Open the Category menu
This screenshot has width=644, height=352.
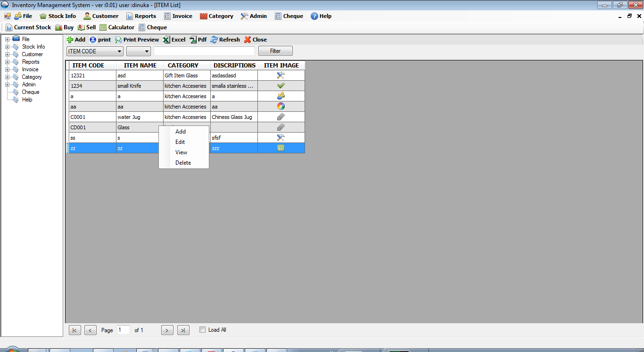click(x=216, y=16)
